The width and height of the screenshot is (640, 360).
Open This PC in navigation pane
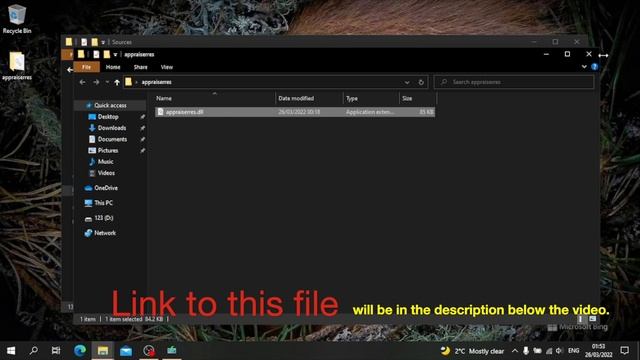(103, 203)
